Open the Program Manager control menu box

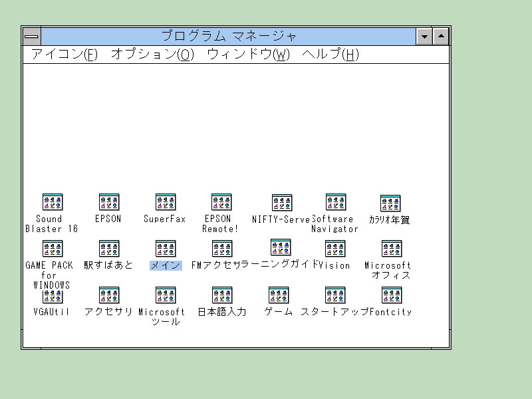pyautogui.click(x=32, y=37)
